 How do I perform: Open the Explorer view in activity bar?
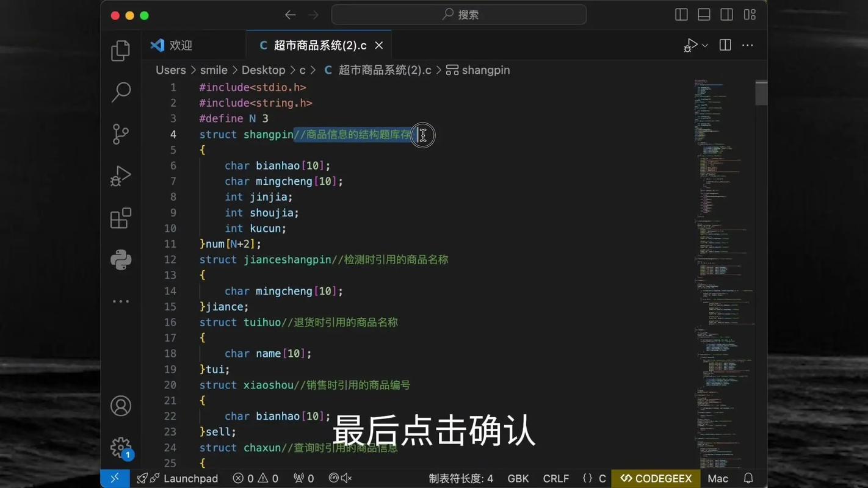click(121, 51)
